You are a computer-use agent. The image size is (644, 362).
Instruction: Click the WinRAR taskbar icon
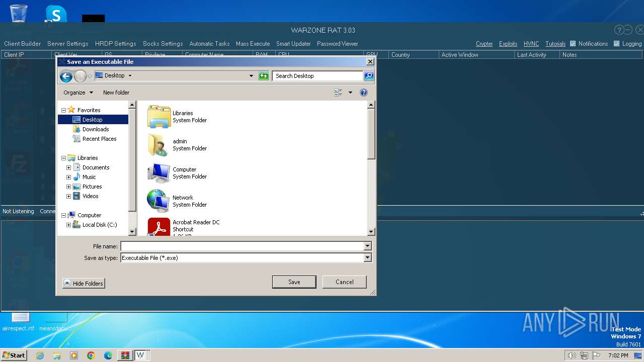click(x=125, y=355)
